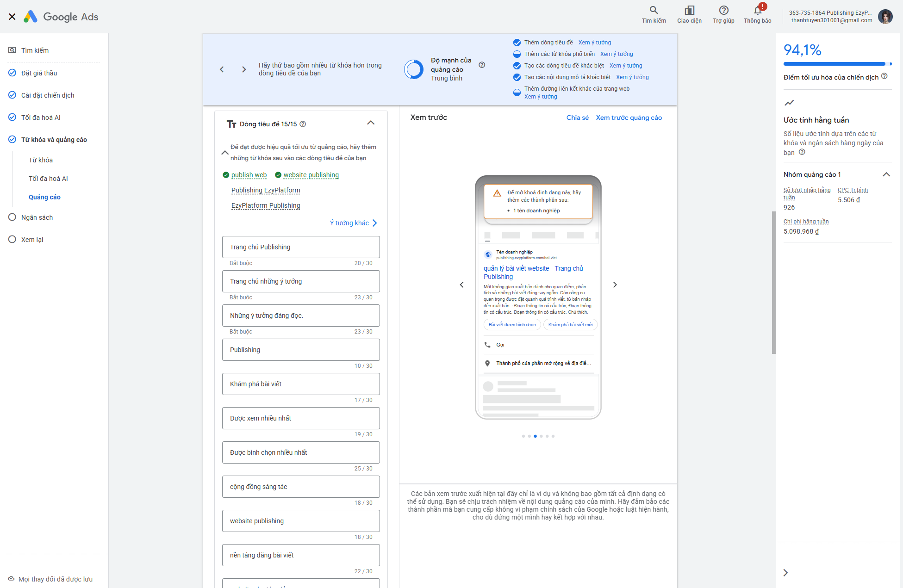Click the cloud saved-changes icon
903x588 pixels.
coord(12,579)
